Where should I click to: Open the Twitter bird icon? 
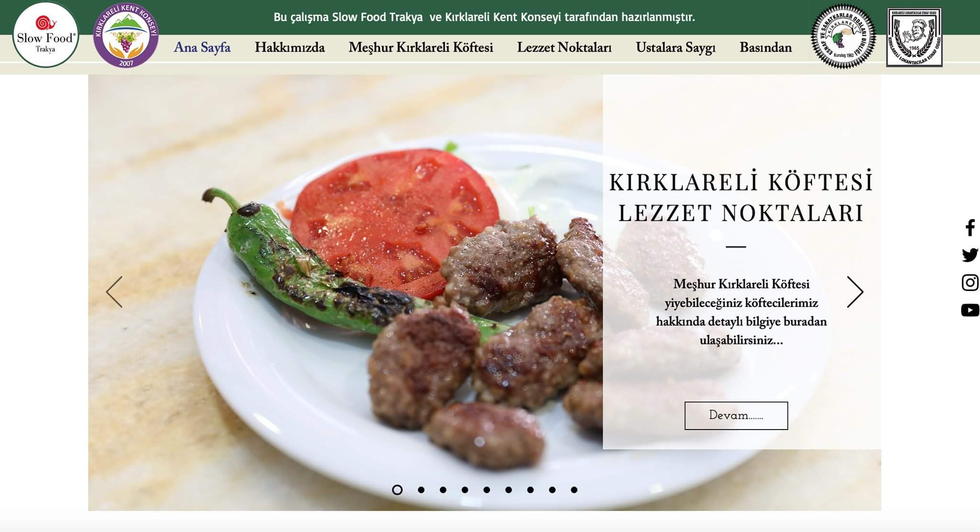click(x=970, y=255)
